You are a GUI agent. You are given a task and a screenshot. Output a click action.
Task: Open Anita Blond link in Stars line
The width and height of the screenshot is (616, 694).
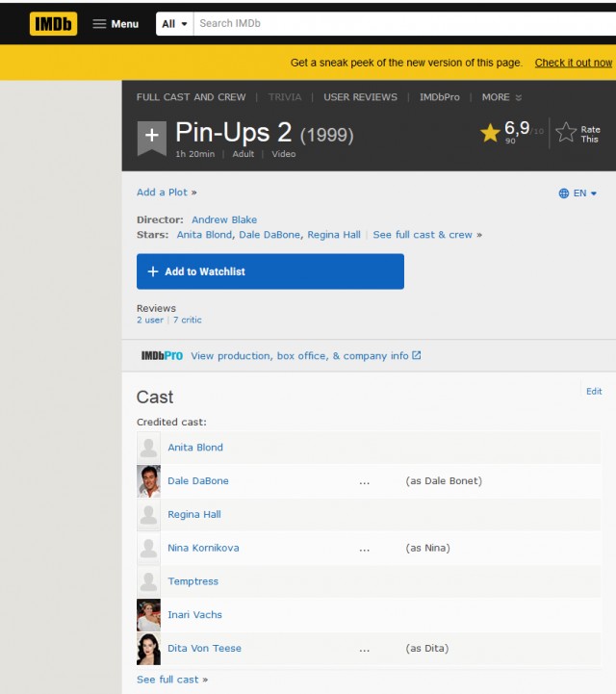(204, 235)
